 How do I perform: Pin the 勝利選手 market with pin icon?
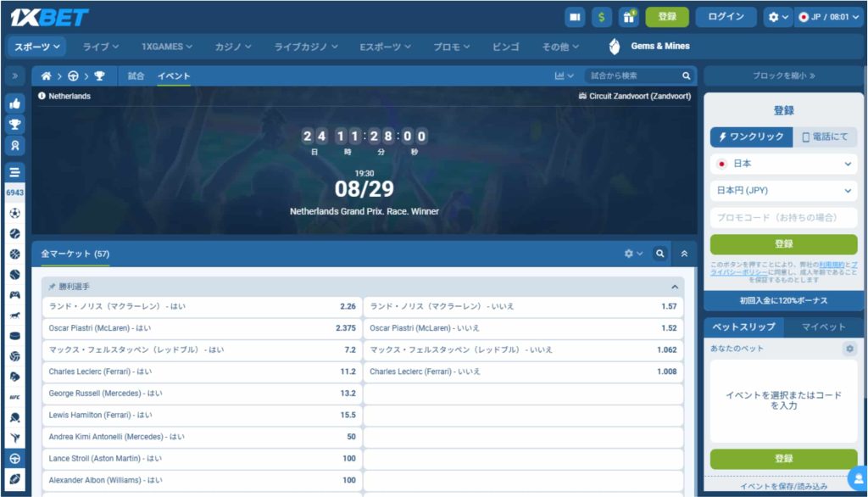52,287
